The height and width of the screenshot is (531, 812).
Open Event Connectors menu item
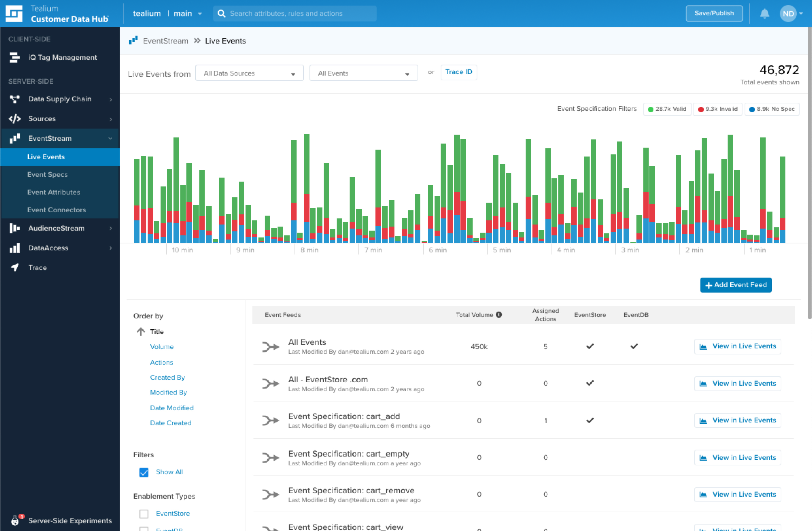57,210
